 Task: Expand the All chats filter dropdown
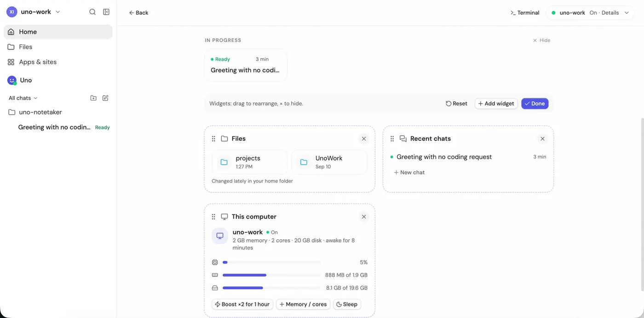(23, 98)
